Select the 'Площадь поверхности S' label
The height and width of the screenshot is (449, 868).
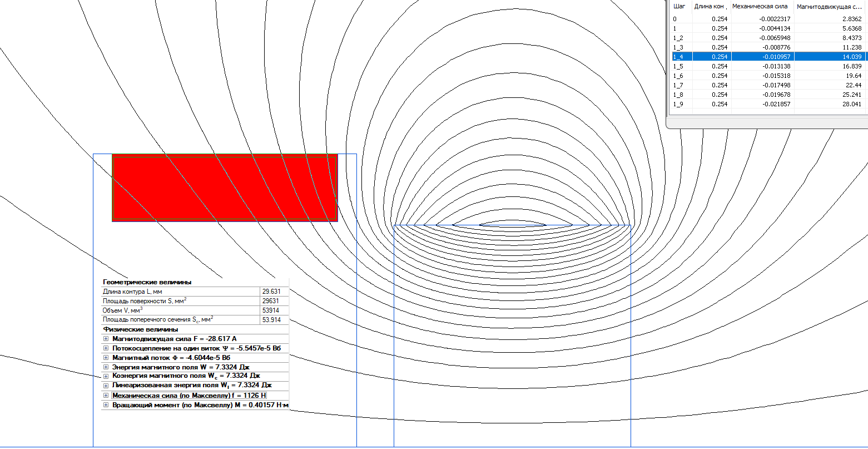pos(145,301)
